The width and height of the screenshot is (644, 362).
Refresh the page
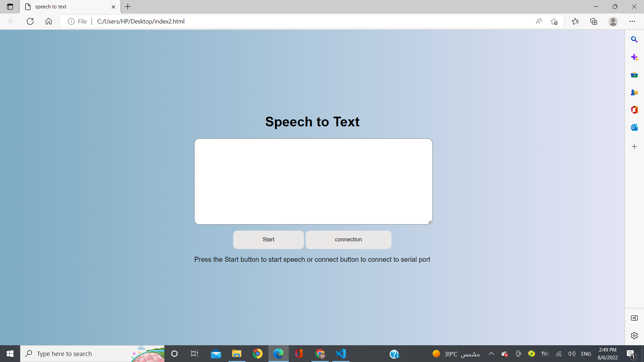point(30,21)
